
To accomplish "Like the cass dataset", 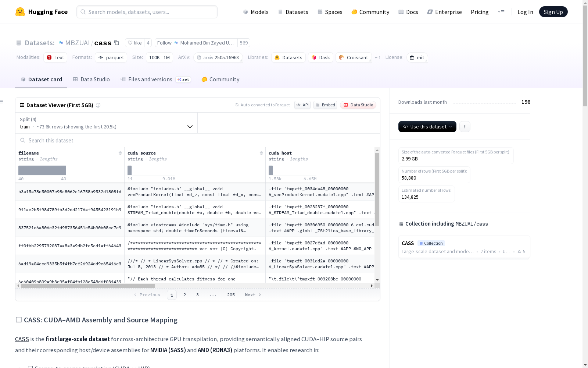I will [x=135, y=43].
